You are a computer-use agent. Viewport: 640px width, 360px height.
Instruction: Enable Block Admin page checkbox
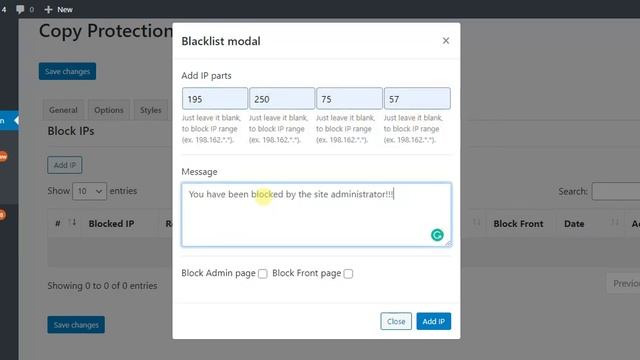263,273
